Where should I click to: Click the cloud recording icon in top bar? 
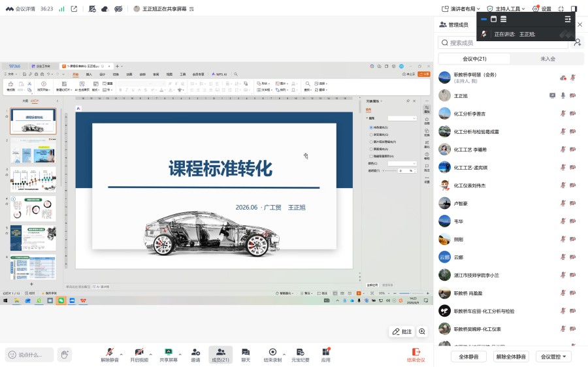(x=105, y=8)
